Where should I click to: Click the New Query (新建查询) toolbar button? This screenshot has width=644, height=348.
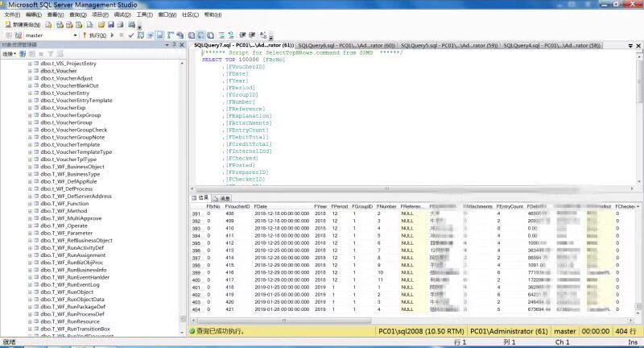click(x=23, y=25)
